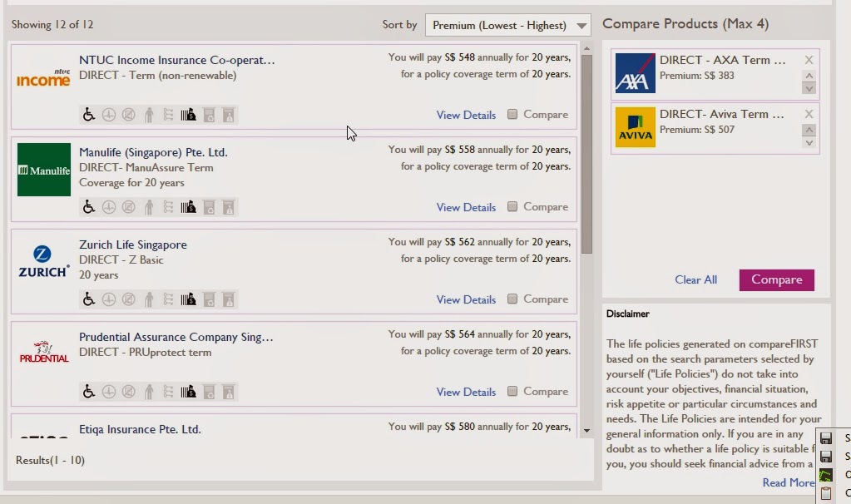Click the results list scrollbar up arrow

point(586,49)
